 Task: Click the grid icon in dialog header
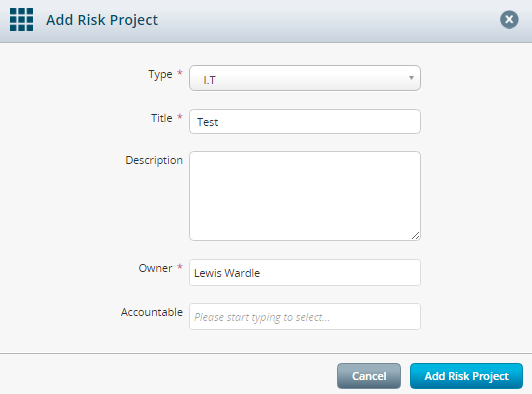pos(21,20)
